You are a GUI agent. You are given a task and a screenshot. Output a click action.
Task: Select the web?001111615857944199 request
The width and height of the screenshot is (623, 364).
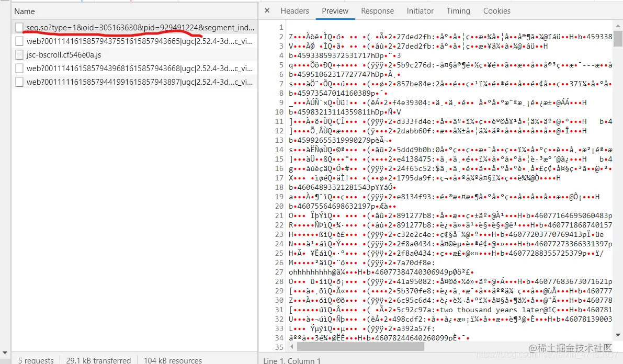[134, 82]
